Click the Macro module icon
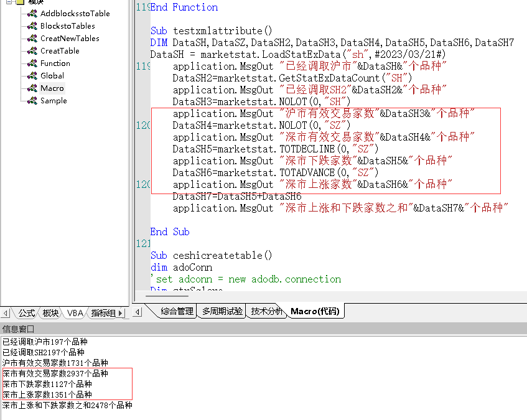Screen dimensions: 527x420 [x=32, y=88]
